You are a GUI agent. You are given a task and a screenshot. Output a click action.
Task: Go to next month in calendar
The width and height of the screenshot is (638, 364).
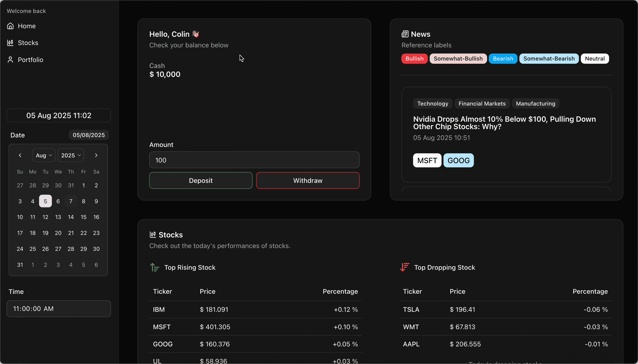tap(96, 155)
